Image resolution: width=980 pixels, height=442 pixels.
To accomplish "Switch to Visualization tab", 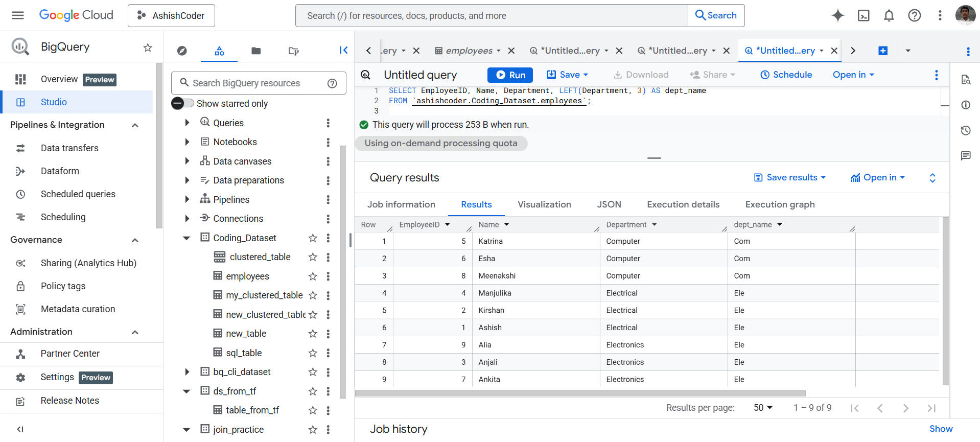I will tap(544, 204).
